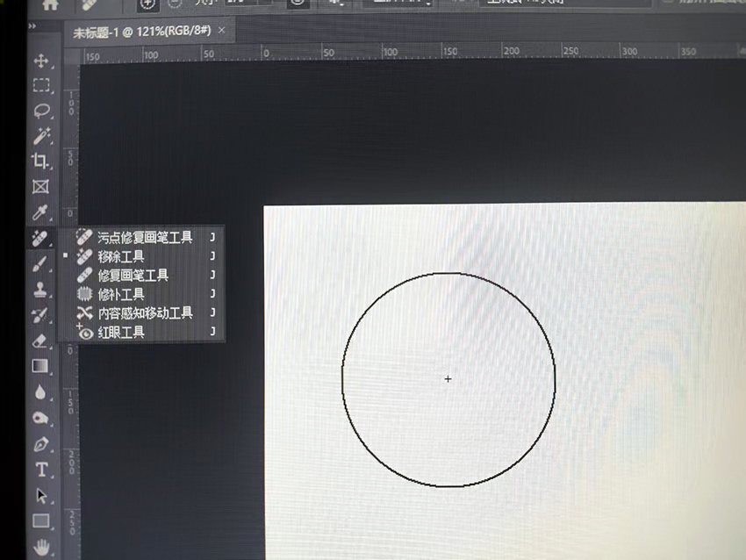746x560 pixels.
Task: Select the Crop tool
Action: tap(40, 161)
